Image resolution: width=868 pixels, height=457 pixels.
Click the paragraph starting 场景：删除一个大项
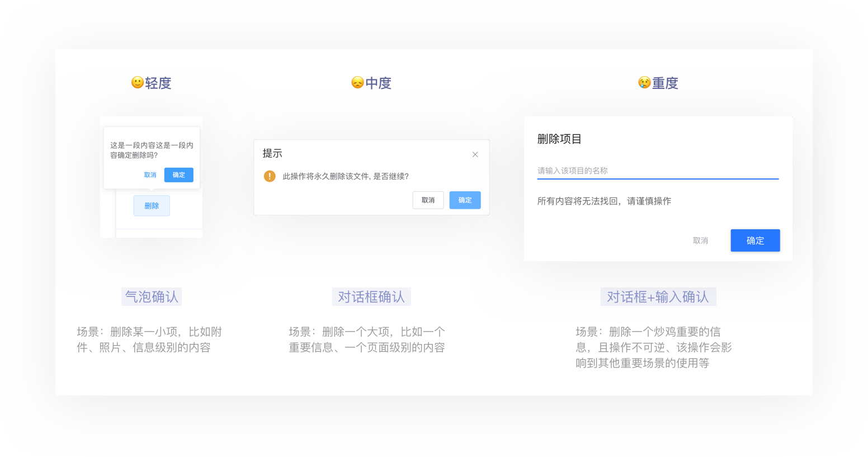(x=367, y=340)
